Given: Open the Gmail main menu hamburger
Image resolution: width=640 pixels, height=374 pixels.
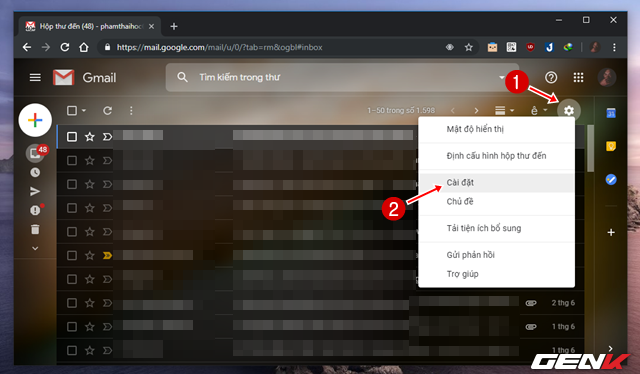Looking at the screenshot, I should coord(35,78).
